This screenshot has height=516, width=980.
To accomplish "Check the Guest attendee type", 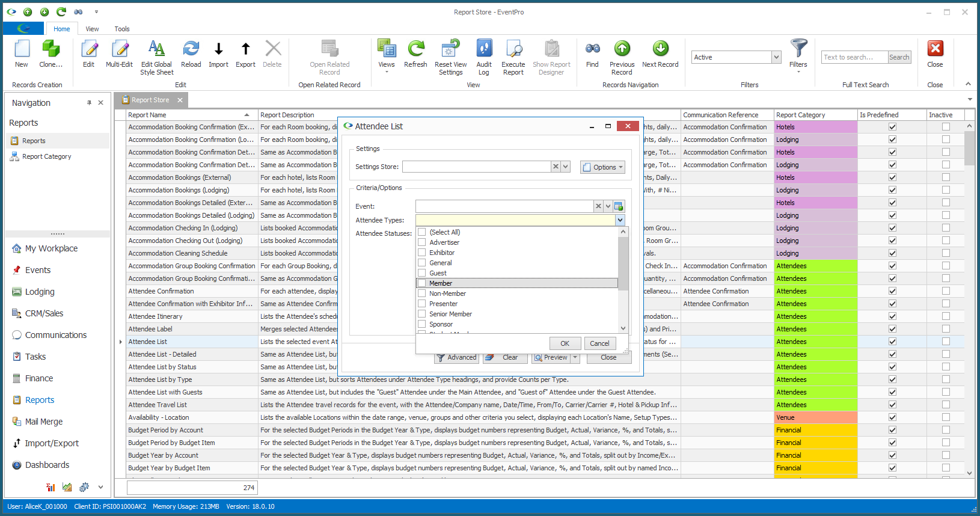I will pos(422,273).
